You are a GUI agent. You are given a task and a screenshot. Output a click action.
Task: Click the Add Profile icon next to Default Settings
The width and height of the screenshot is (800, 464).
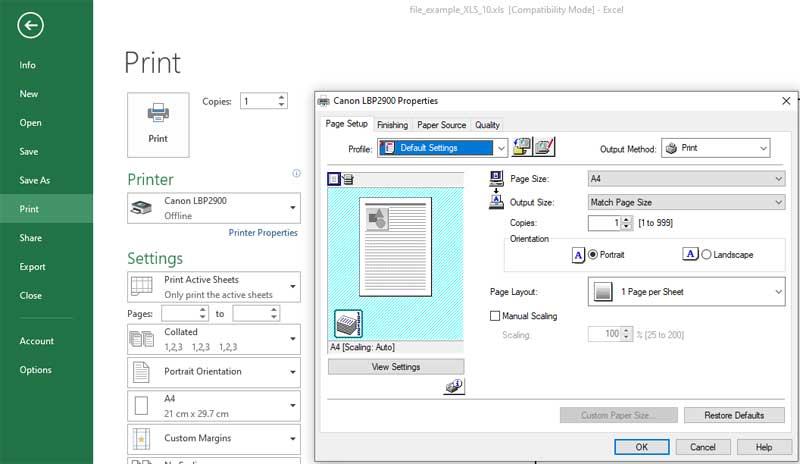pyautogui.click(x=521, y=147)
